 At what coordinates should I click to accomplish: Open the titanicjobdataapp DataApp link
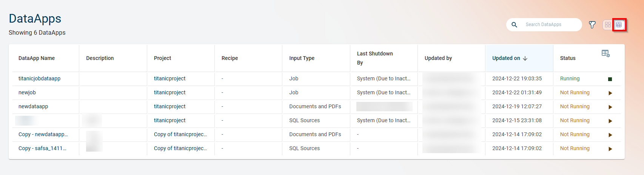click(x=39, y=78)
